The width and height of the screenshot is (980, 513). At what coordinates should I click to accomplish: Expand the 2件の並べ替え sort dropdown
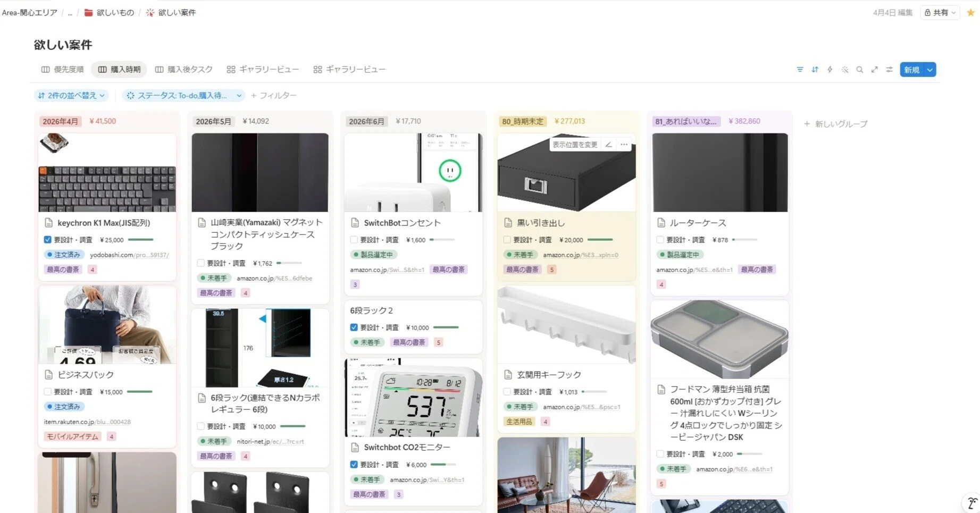click(x=71, y=96)
